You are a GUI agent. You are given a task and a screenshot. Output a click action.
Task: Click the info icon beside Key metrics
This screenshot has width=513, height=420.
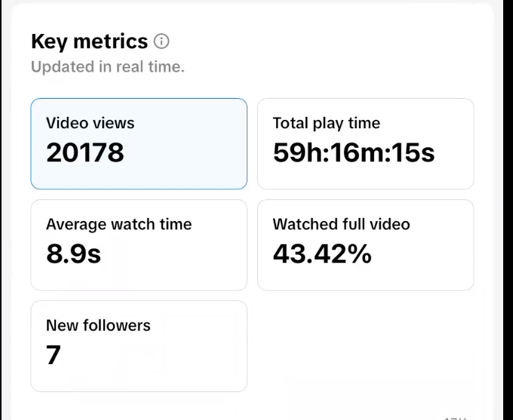point(161,41)
